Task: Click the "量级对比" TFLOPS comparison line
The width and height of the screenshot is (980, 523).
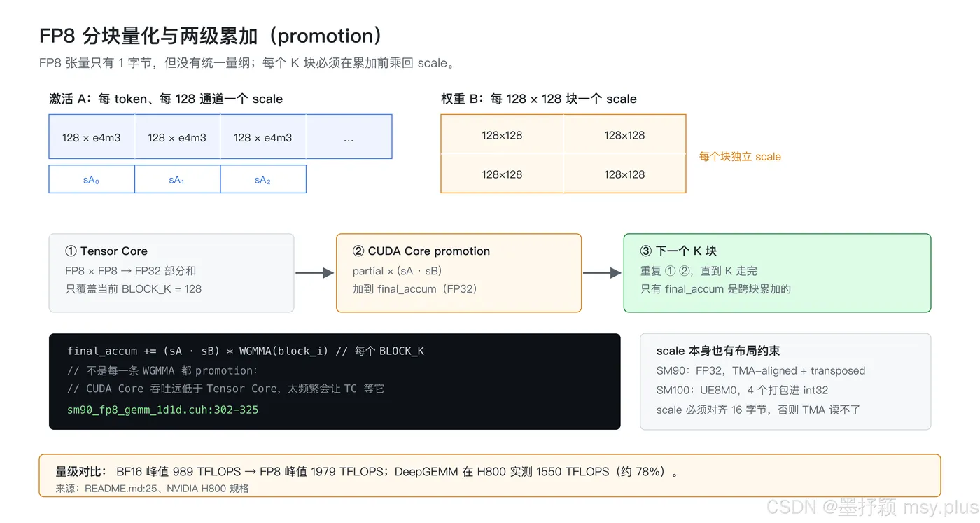Action: (367, 472)
